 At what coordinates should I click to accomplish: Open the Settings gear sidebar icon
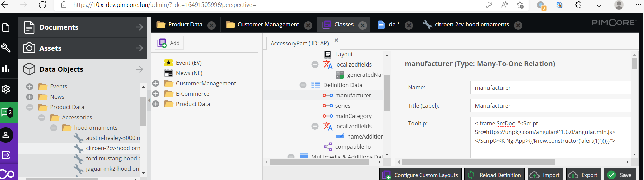click(x=6, y=89)
